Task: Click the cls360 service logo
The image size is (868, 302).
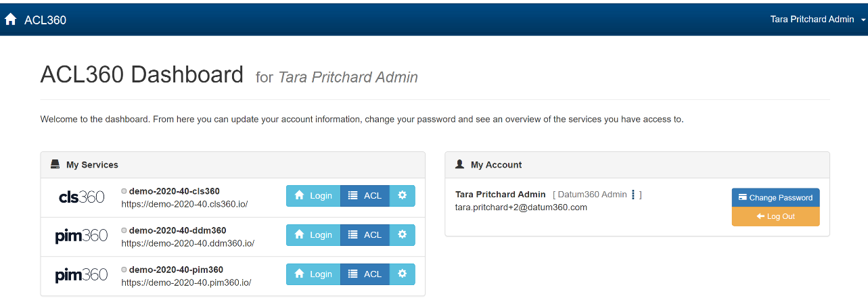Action: point(82,197)
